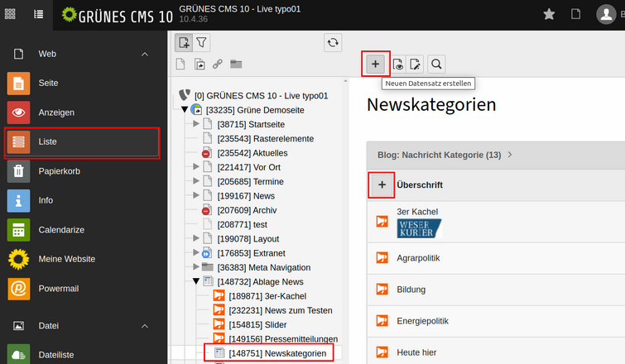Open the Heute hier category record
This screenshot has width=625, height=364.
[416, 352]
